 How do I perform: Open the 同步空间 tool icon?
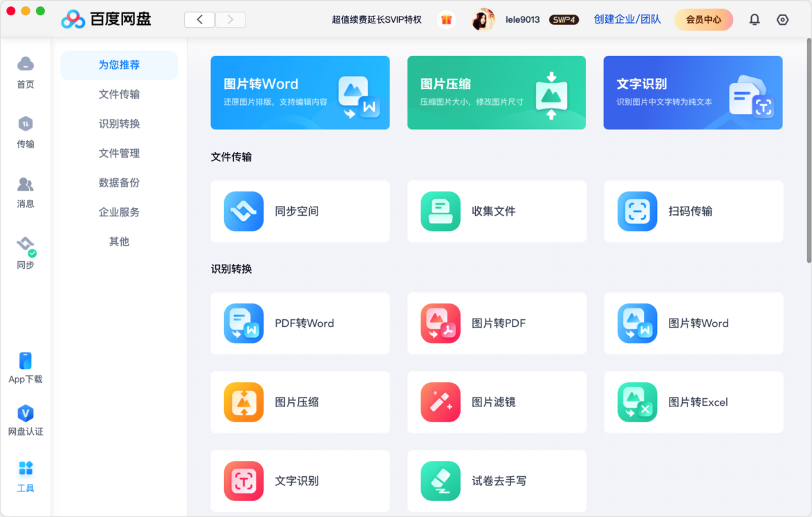tap(243, 211)
